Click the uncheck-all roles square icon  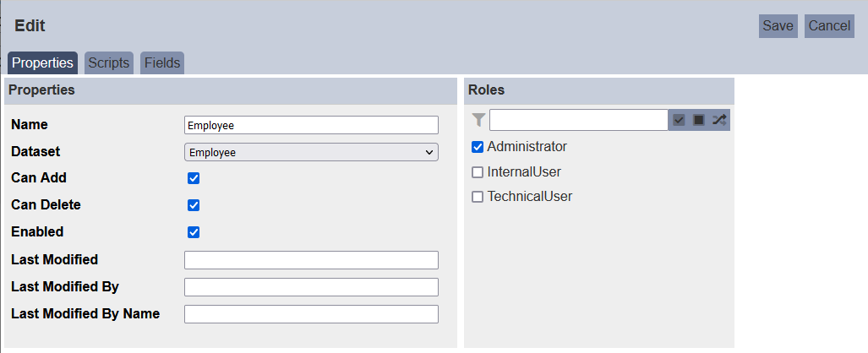[699, 120]
